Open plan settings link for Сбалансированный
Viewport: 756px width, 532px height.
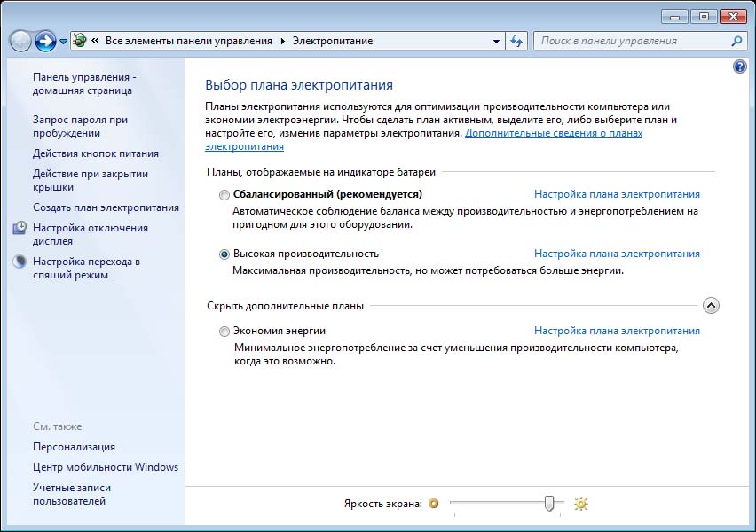[617, 194]
